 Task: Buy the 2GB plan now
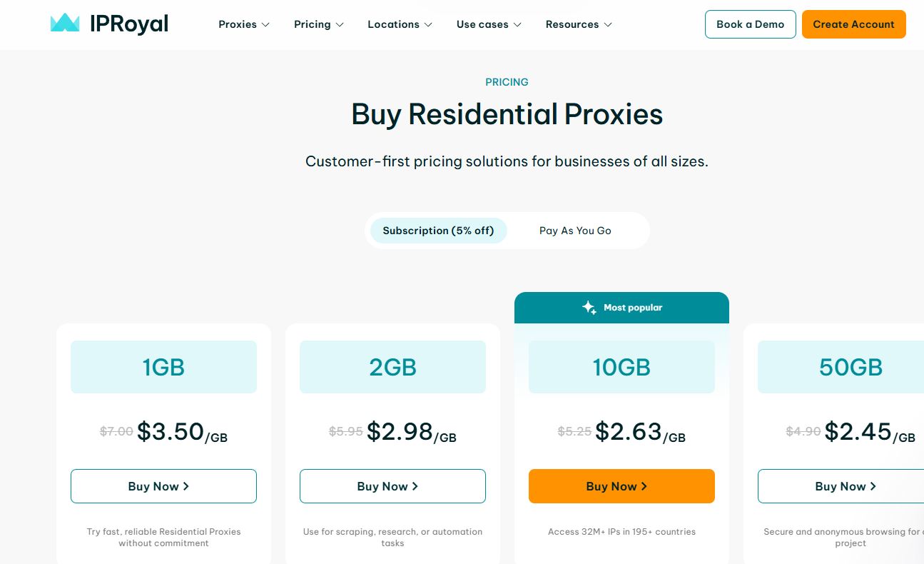click(x=392, y=486)
